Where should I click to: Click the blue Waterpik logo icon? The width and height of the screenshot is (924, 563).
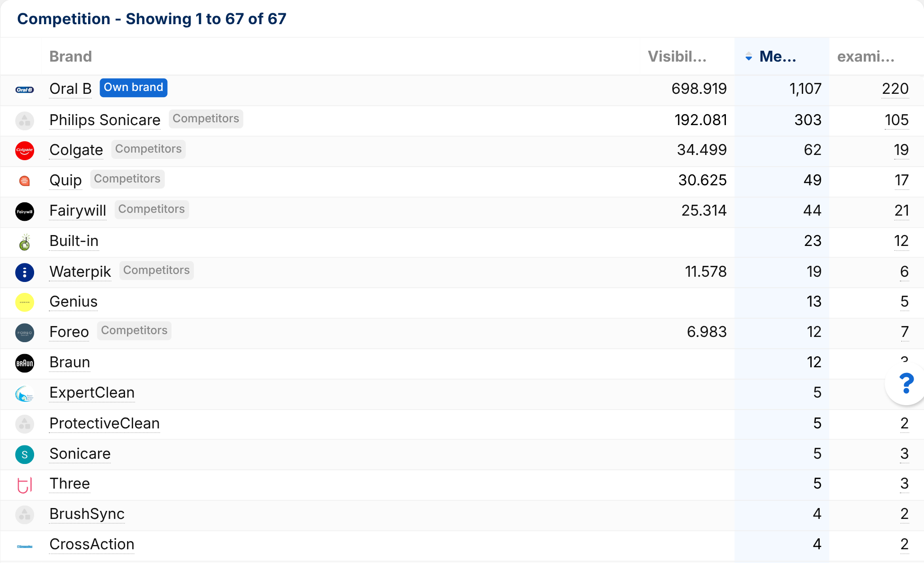point(25,272)
